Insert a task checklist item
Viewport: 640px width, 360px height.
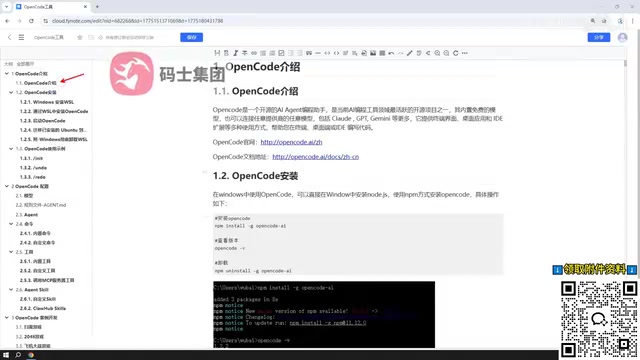281,53
